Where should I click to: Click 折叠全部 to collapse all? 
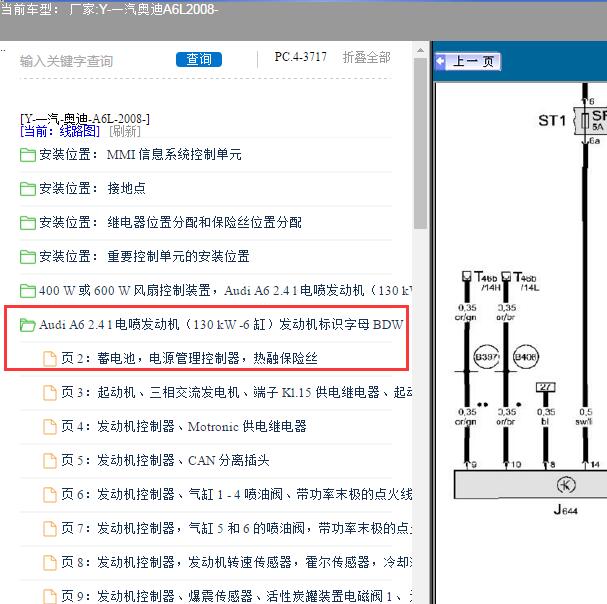click(366, 57)
